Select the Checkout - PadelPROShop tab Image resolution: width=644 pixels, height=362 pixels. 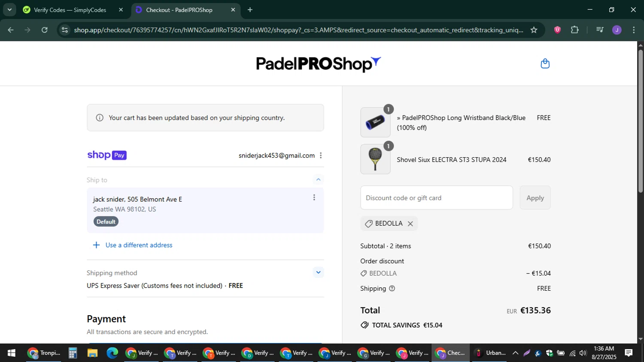click(x=179, y=10)
